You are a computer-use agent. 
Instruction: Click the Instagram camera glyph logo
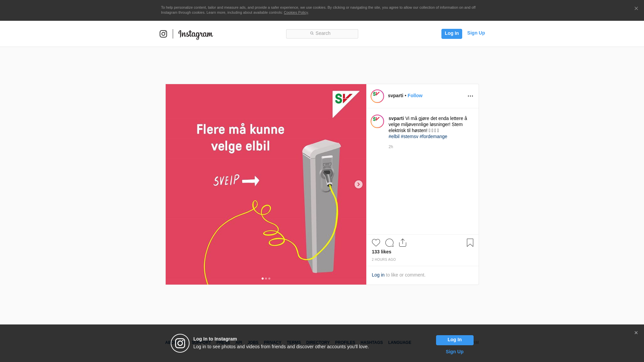[163, 34]
